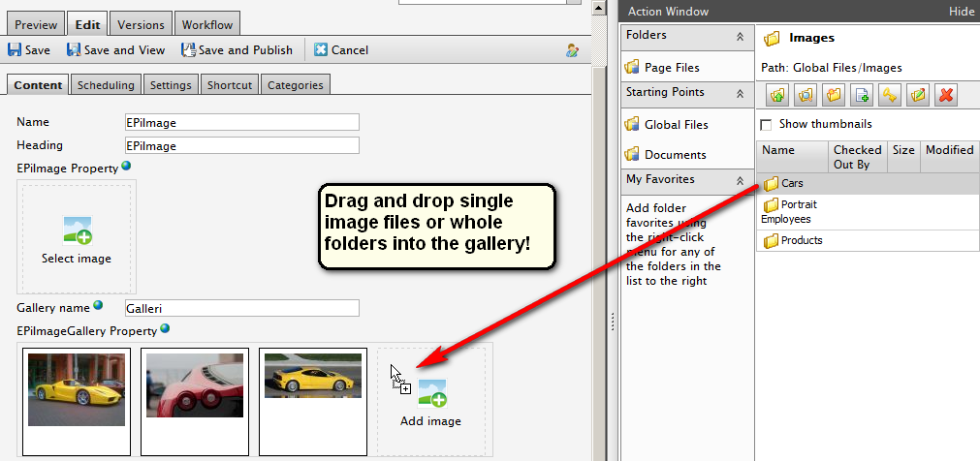Click the red X delete icon
The height and width of the screenshot is (461, 980).
pyautogui.click(x=946, y=95)
